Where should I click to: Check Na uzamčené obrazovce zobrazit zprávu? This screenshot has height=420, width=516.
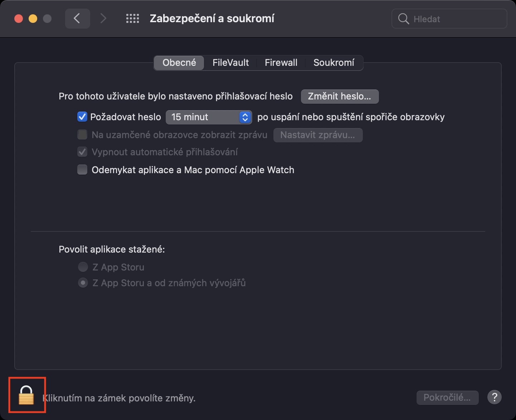(x=82, y=135)
